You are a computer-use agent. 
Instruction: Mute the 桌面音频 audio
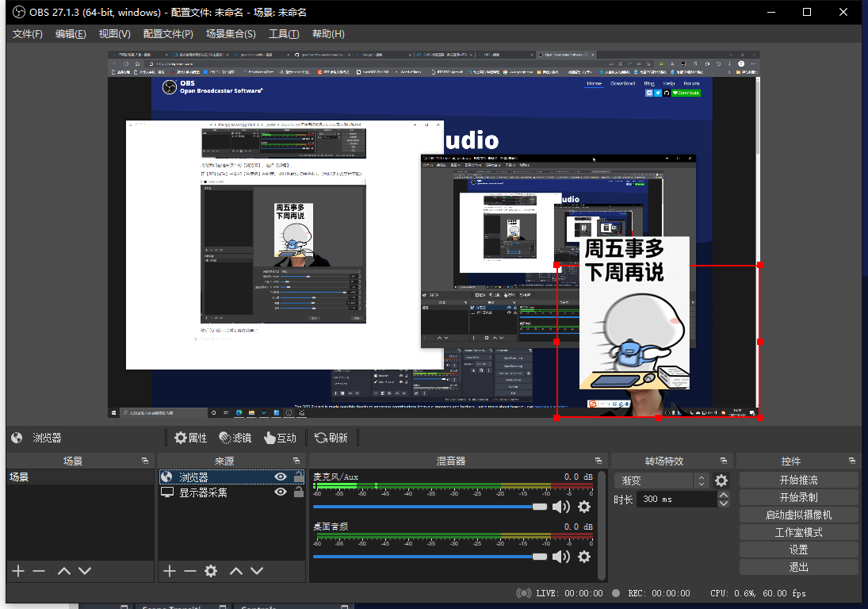click(561, 557)
